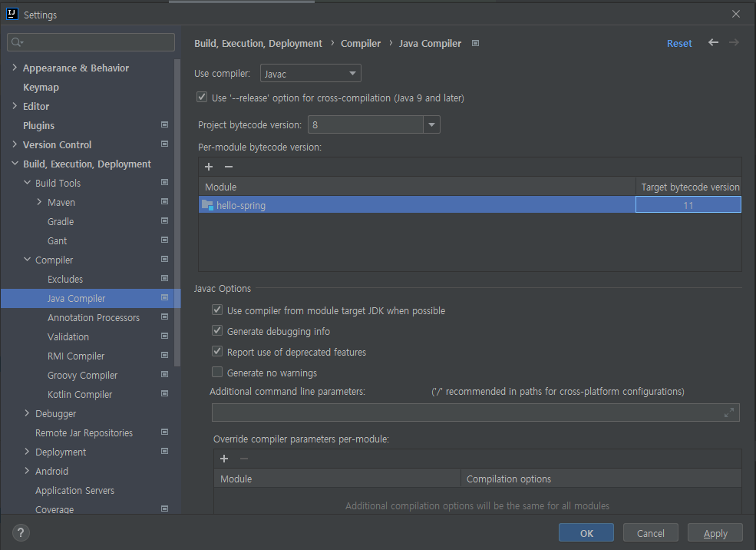Toggle 'Report use of deprecated features' checkbox
Image resolution: width=756 pixels, height=550 pixels.
tap(217, 351)
